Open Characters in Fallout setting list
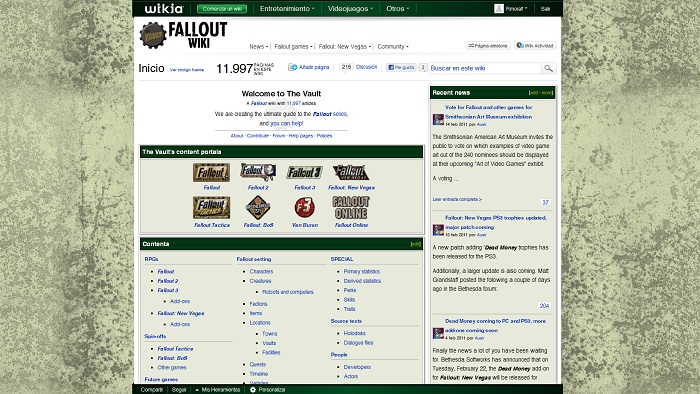This screenshot has height=394, width=700. tap(261, 271)
